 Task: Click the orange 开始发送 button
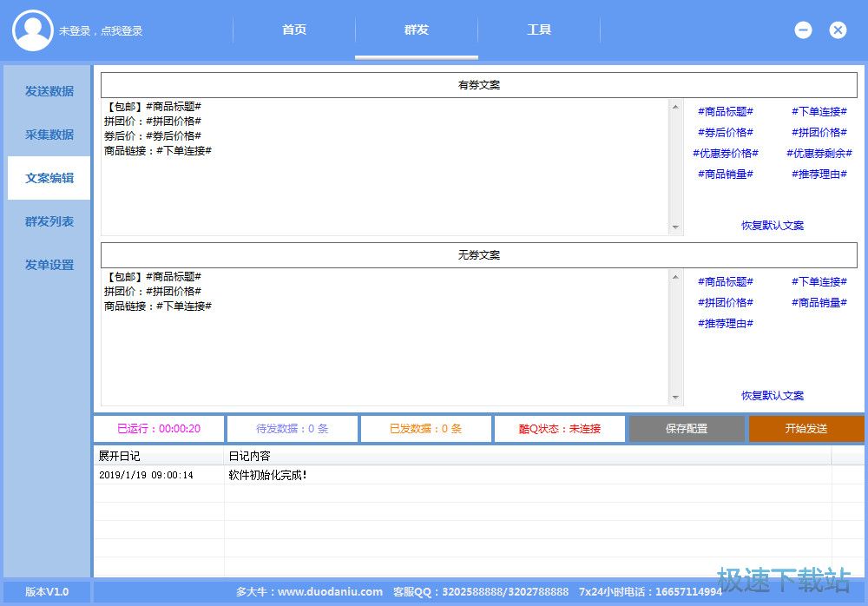(806, 429)
